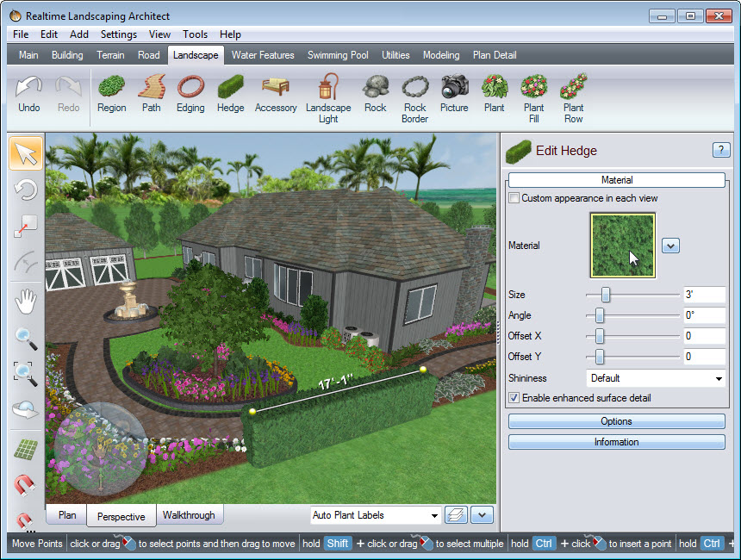Click the layers icon below viewport
This screenshot has width=741, height=560.
click(x=456, y=514)
